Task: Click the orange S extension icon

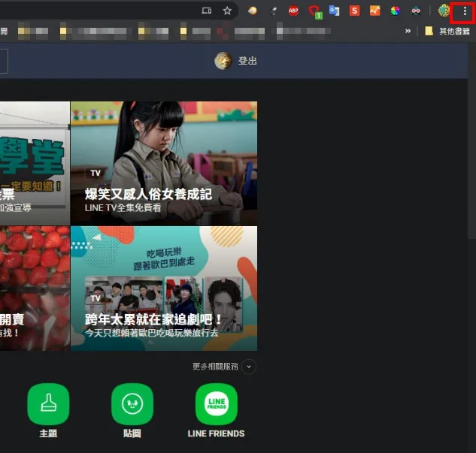Action: click(354, 11)
